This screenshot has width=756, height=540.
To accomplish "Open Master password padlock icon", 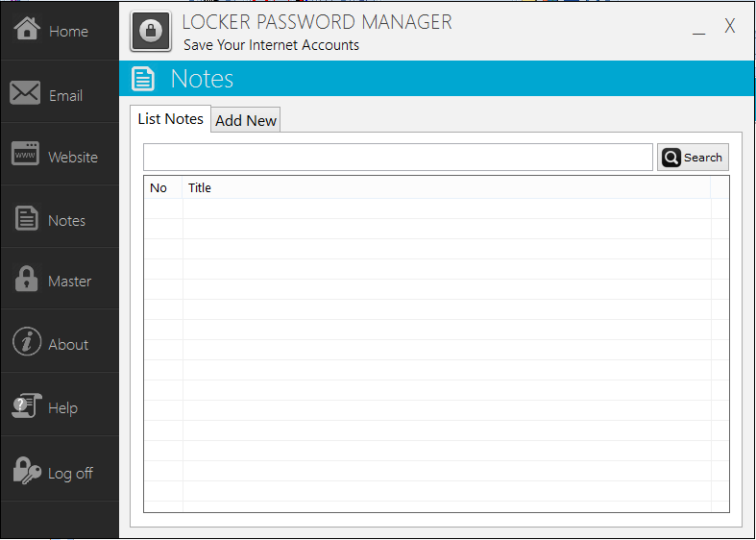I will (26, 280).
